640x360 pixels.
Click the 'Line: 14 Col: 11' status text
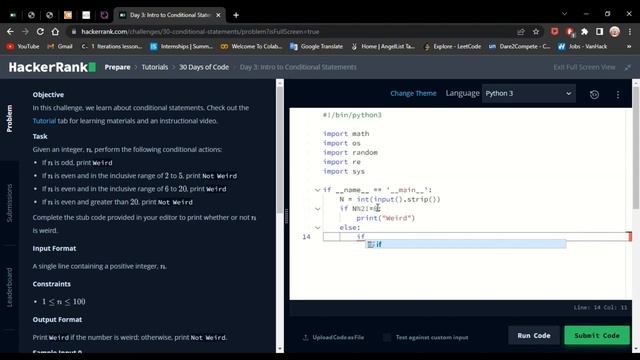click(600, 307)
